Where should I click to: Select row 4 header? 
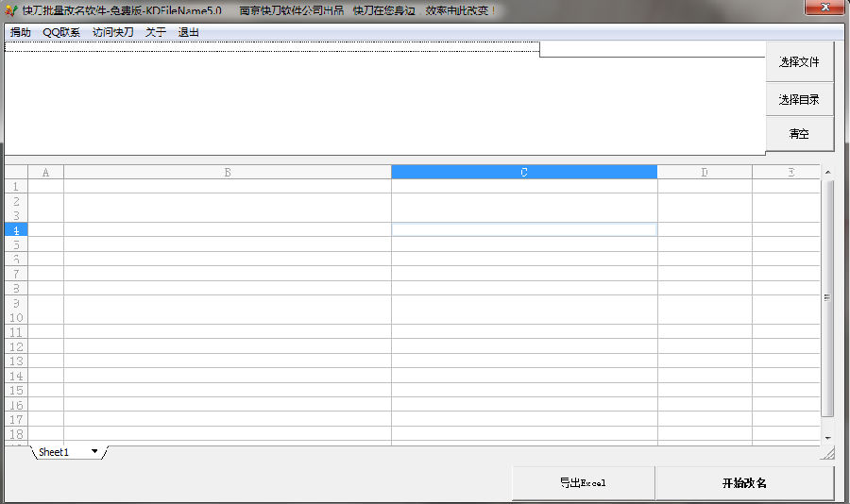coord(16,229)
